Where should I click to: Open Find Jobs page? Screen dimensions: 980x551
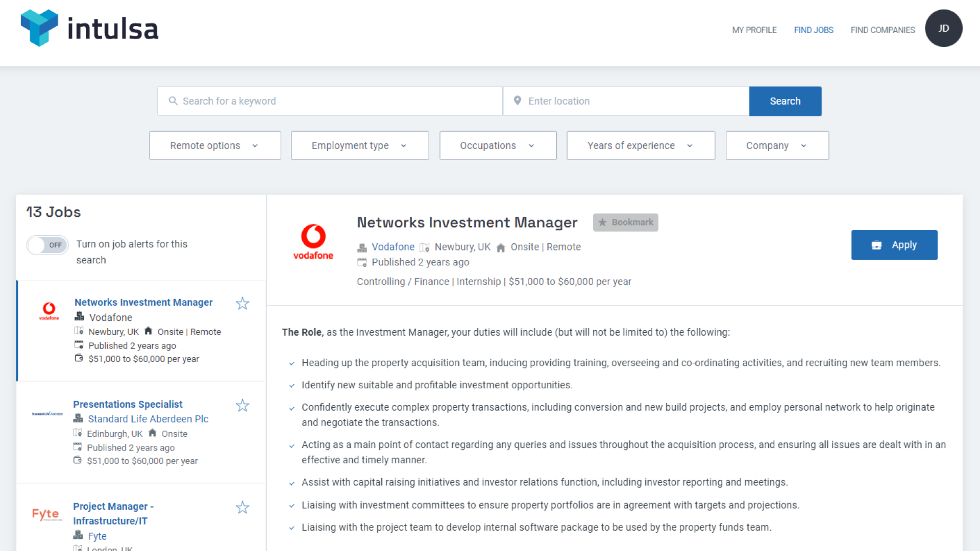coord(813,30)
